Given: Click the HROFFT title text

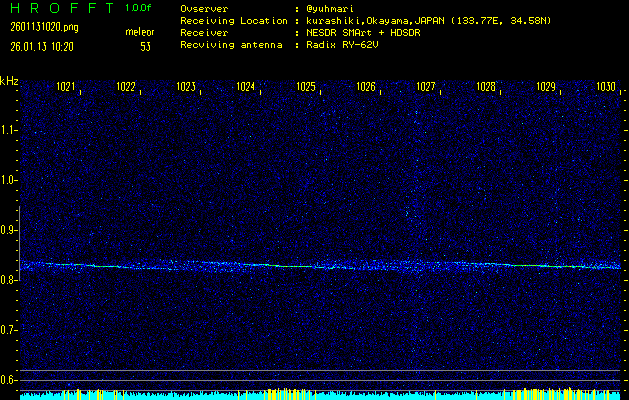Looking at the screenshot, I should pyautogui.click(x=60, y=8).
